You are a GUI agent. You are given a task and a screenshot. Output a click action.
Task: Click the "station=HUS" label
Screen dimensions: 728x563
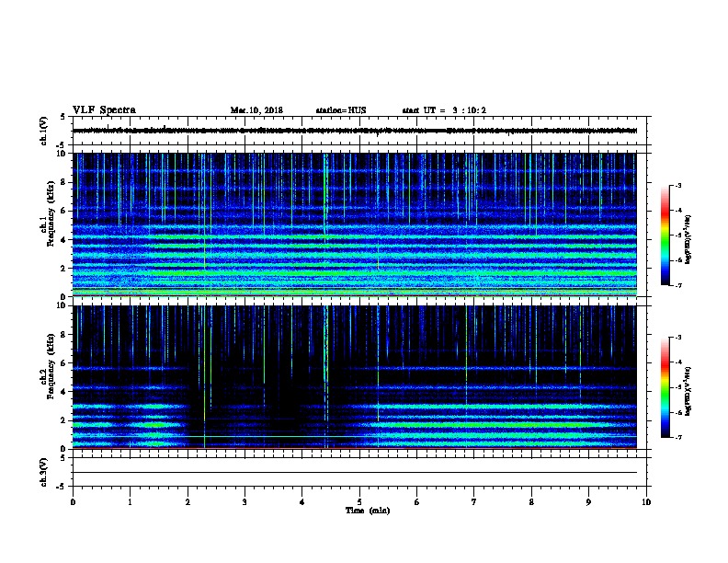coord(341,110)
